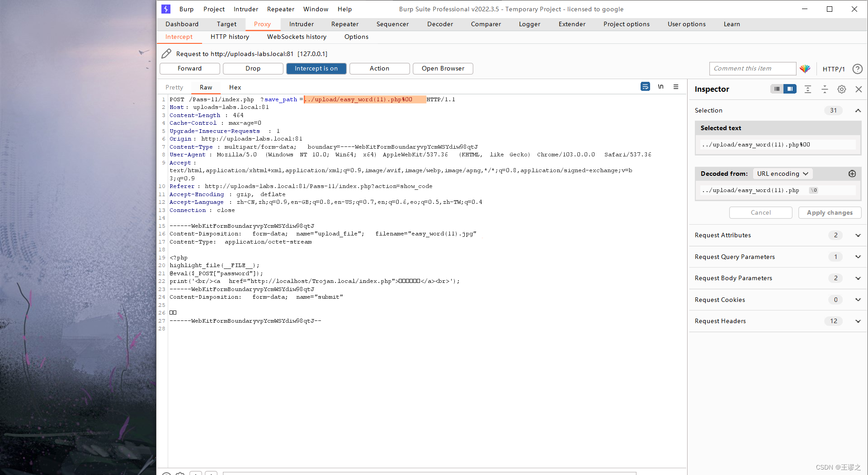The width and height of the screenshot is (868, 475).
Task: Open the proxy Options sub-tab
Action: pos(356,37)
